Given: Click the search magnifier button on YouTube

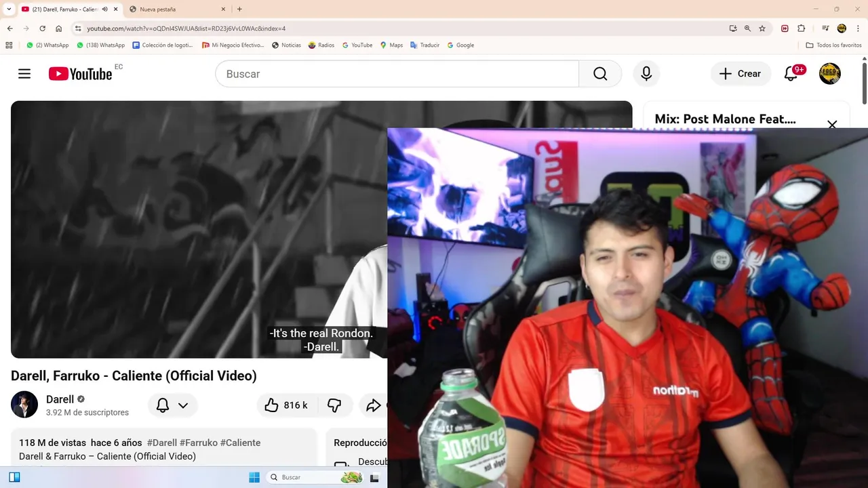Looking at the screenshot, I should click(x=600, y=74).
